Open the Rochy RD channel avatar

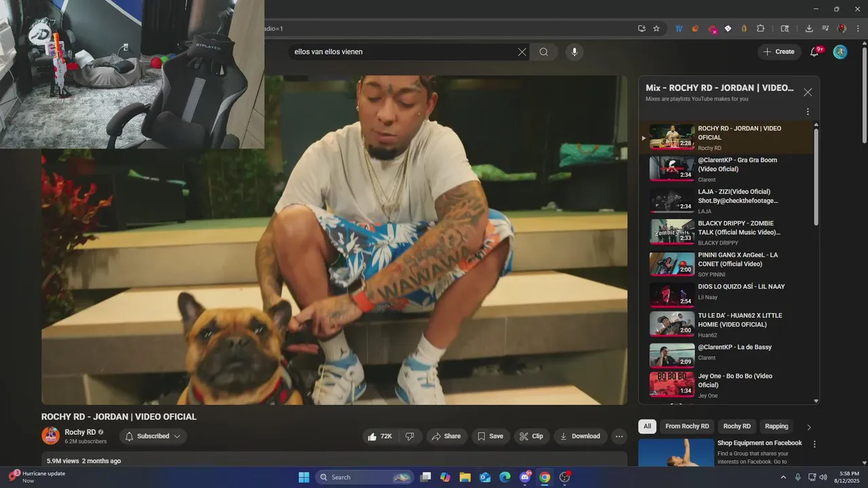[x=51, y=436]
